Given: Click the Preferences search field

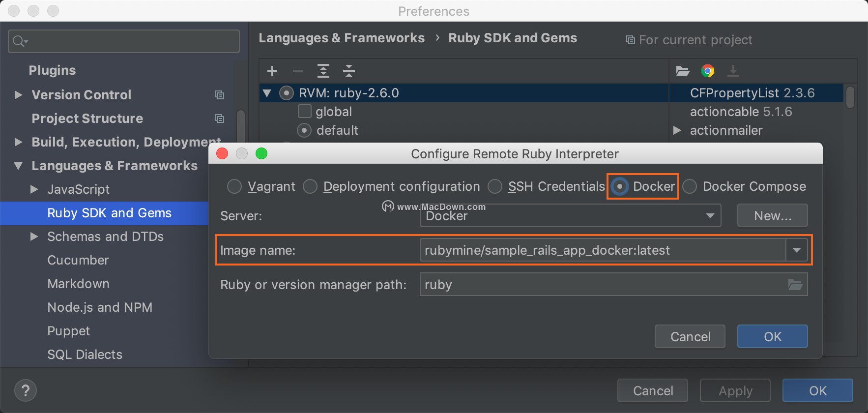Looking at the screenshot, I should click(124, 41).
